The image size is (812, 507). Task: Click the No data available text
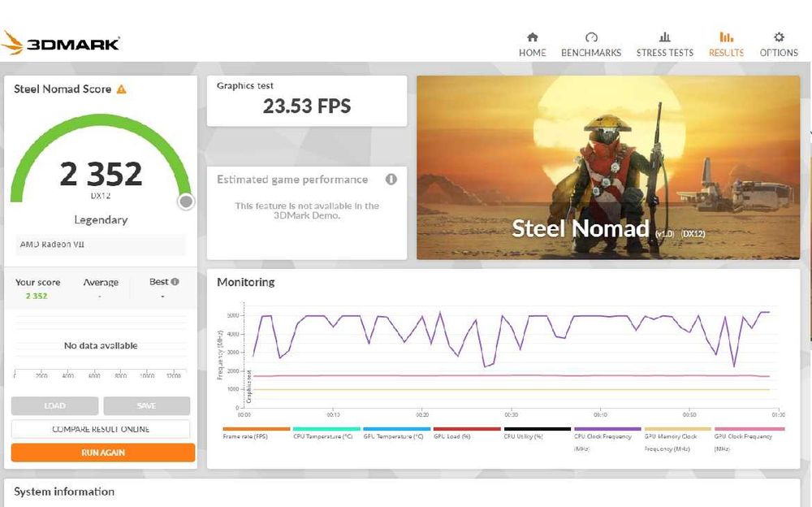coord(101,346)
